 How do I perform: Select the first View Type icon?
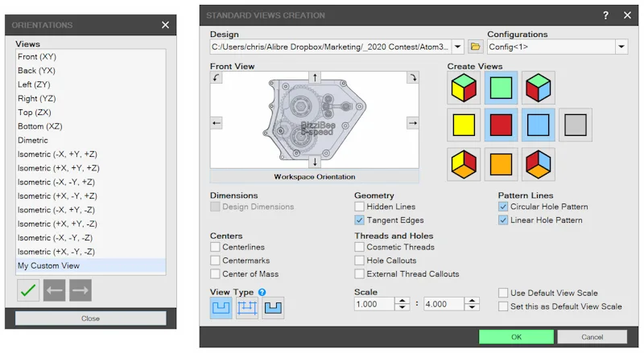click(x=221, y=308)
